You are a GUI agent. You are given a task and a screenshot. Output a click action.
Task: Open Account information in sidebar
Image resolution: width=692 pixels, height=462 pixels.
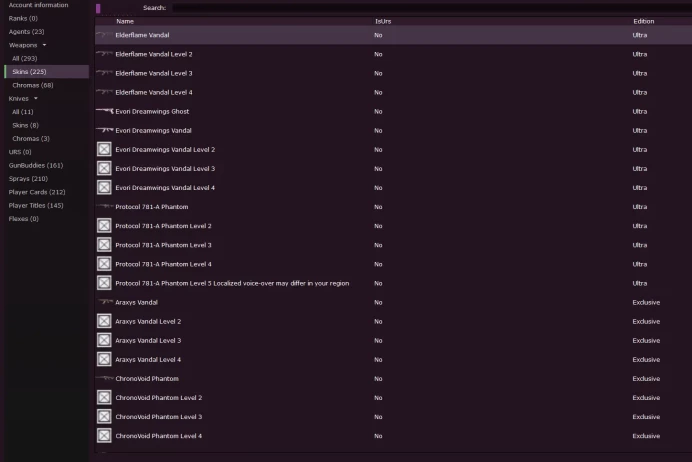pyautogui.click(x=38, y=5)
